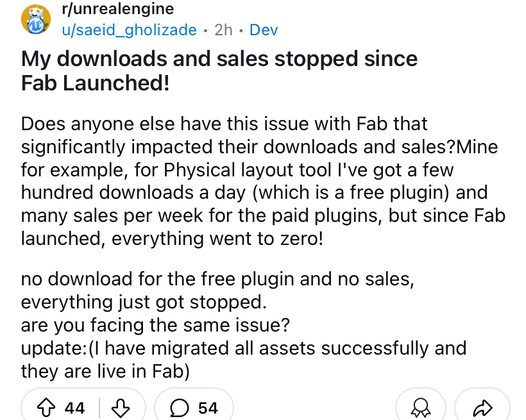Viewport: 526px width, 420px height.
Task: Open the r/unrealengine subreddit name
Action: (118, 9)
